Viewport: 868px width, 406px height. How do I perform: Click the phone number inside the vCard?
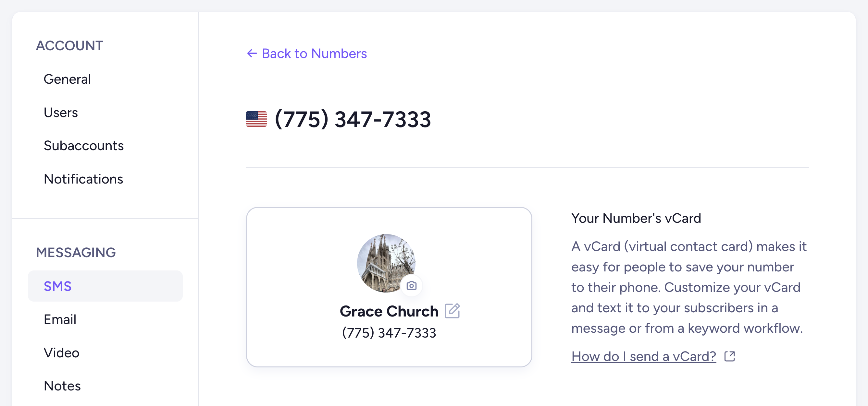(x=389, y=333)
